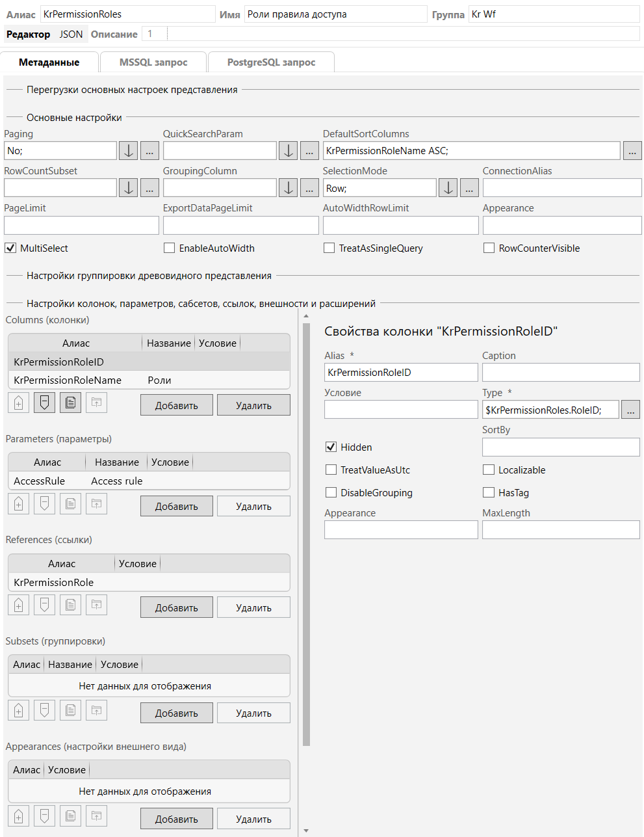Open the ellipsis editor for DefaultSortColumns
The height and width of the screenshot is (837, 644).
[x=632, y=151]
